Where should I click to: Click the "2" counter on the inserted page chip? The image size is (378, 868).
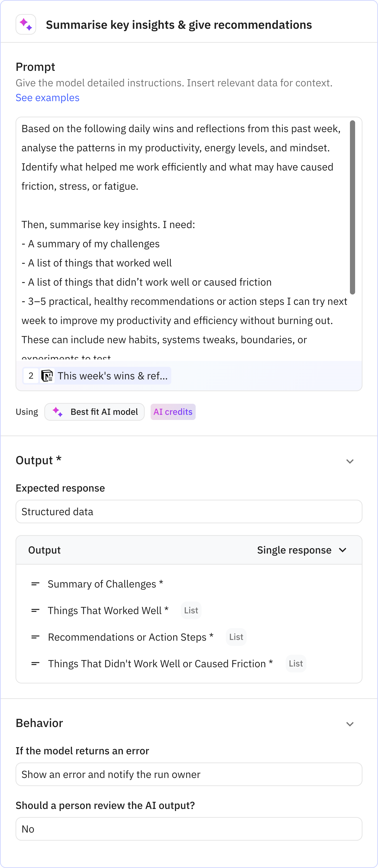tap(31, 375)
